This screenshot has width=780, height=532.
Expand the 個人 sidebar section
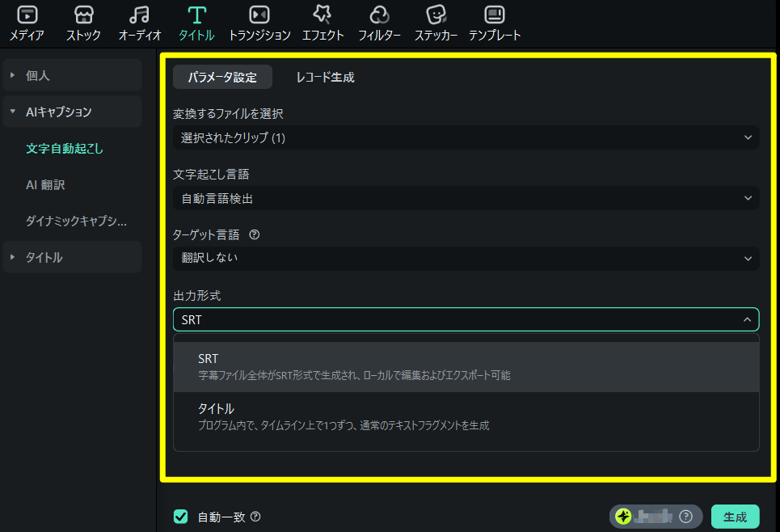(x=72, y=75)
